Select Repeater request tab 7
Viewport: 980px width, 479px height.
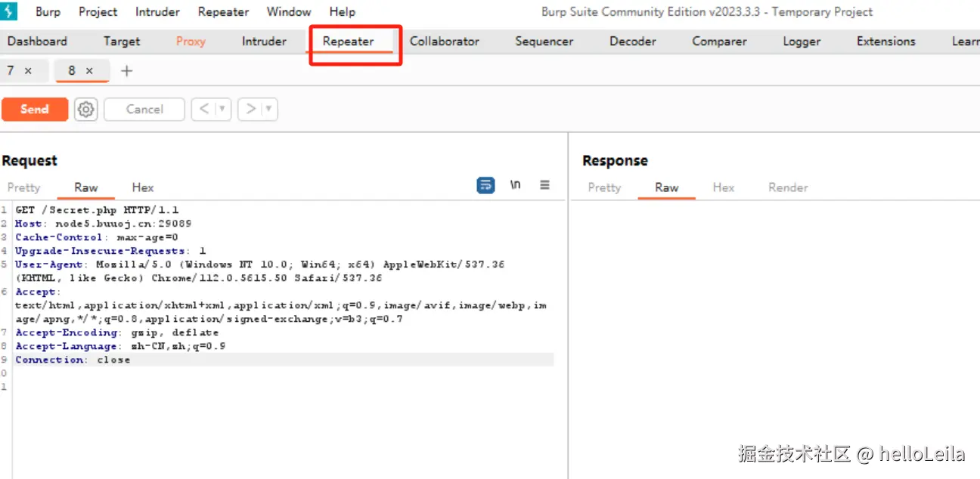(11, 70)
